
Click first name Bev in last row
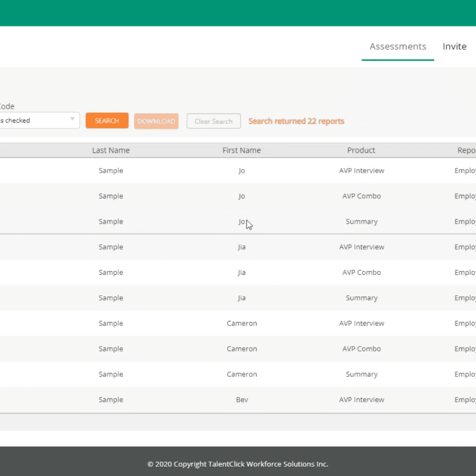pyautogui.click(x=242, y=400)
